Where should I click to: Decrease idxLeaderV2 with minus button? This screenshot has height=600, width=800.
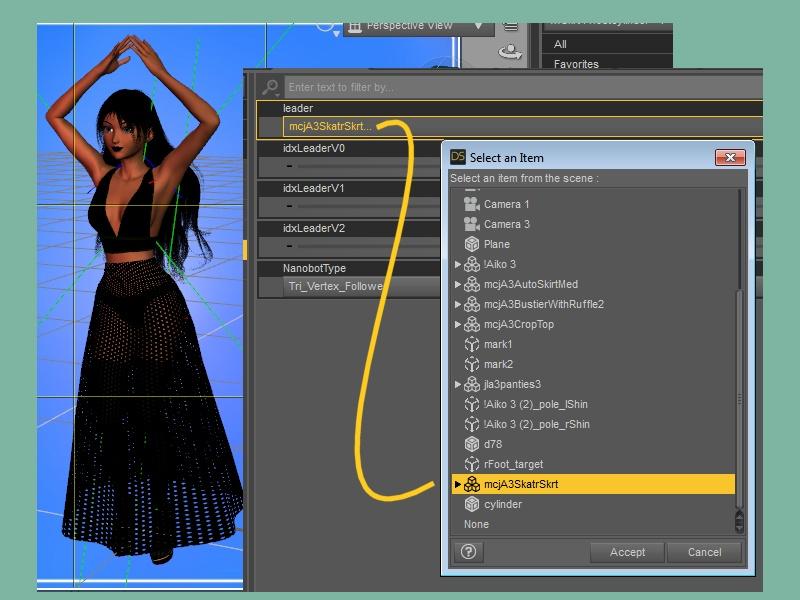pos(289,246)
